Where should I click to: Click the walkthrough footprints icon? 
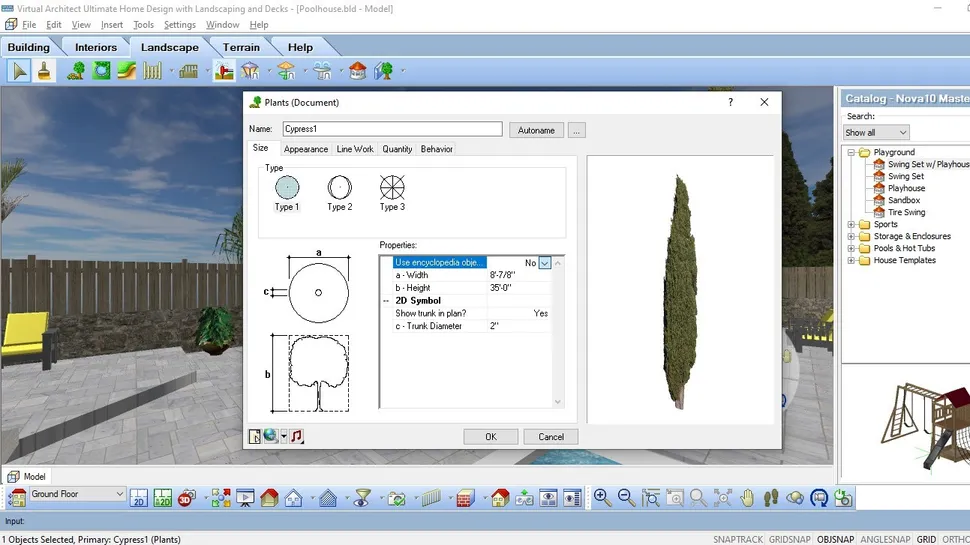click(771, 497)
